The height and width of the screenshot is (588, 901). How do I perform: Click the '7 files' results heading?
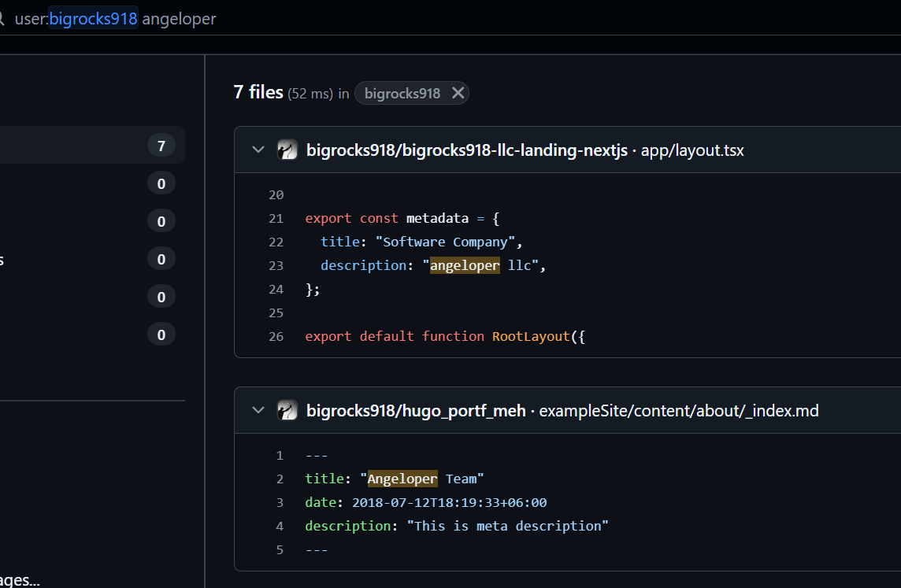(258, 92)
